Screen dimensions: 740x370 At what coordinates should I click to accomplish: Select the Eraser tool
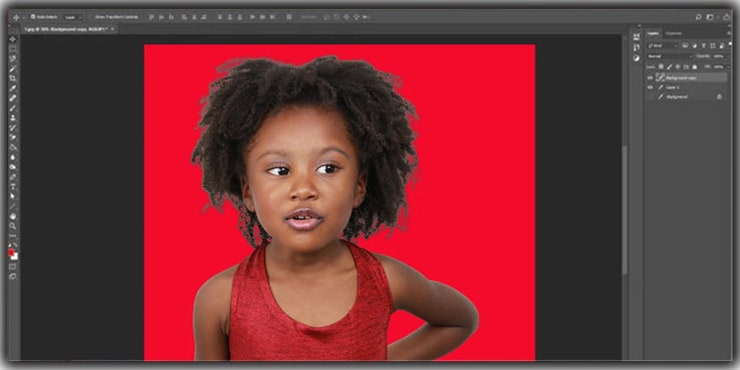13,137
